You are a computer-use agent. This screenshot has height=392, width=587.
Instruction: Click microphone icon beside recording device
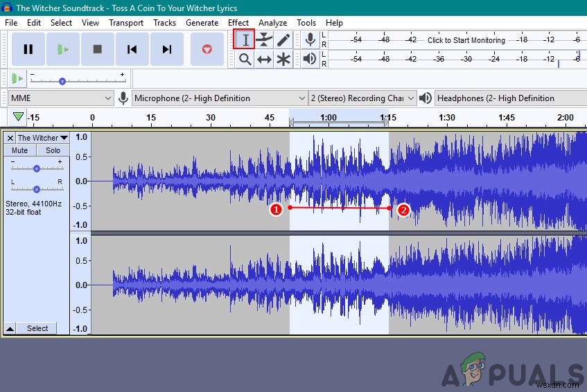(123, 98)
